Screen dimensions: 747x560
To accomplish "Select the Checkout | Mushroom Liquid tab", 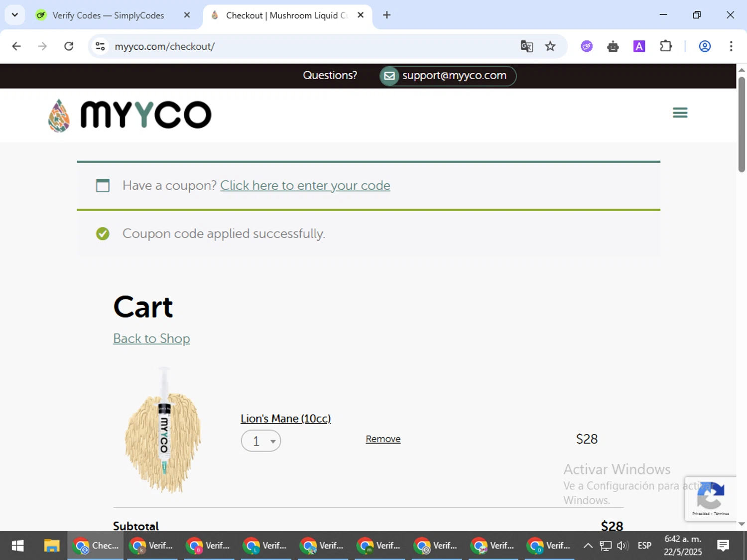I will (x=286, y=15).
